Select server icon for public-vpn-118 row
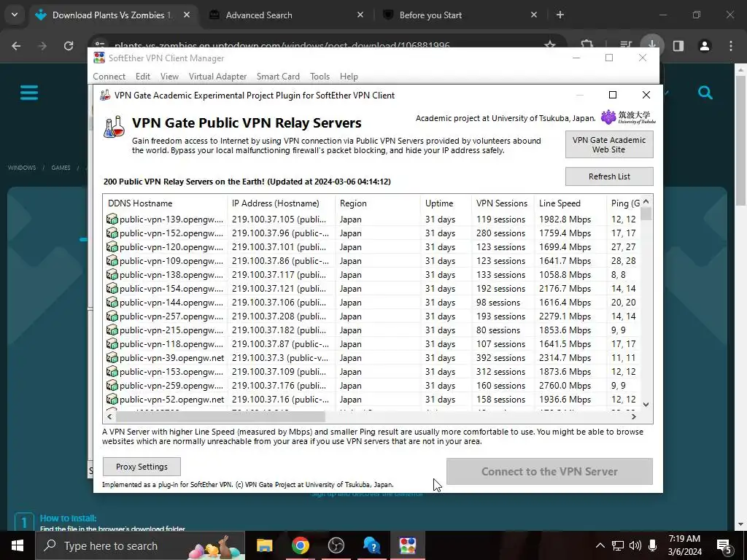The image size is (747, 560). click(112, 343)
